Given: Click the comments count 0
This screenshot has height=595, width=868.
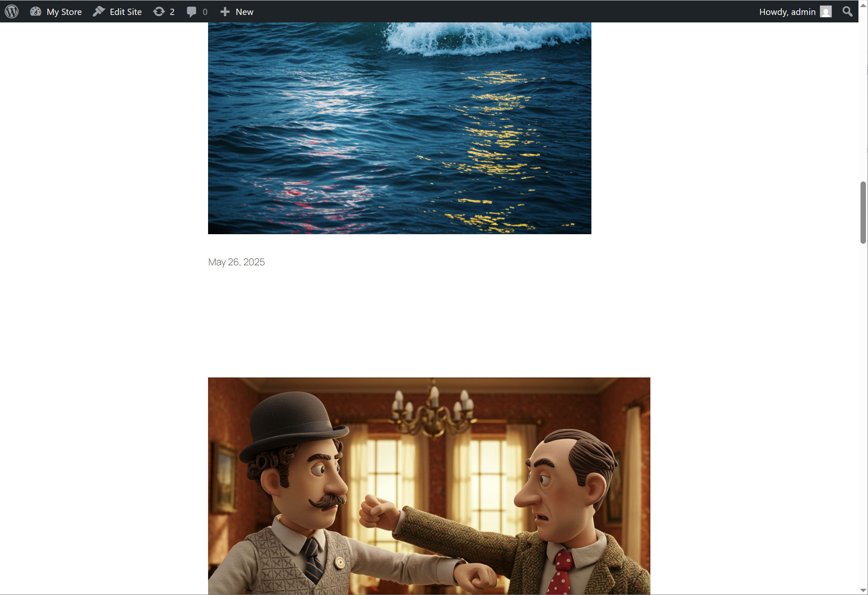Looking at the screenshot, I should pos(205,12).
